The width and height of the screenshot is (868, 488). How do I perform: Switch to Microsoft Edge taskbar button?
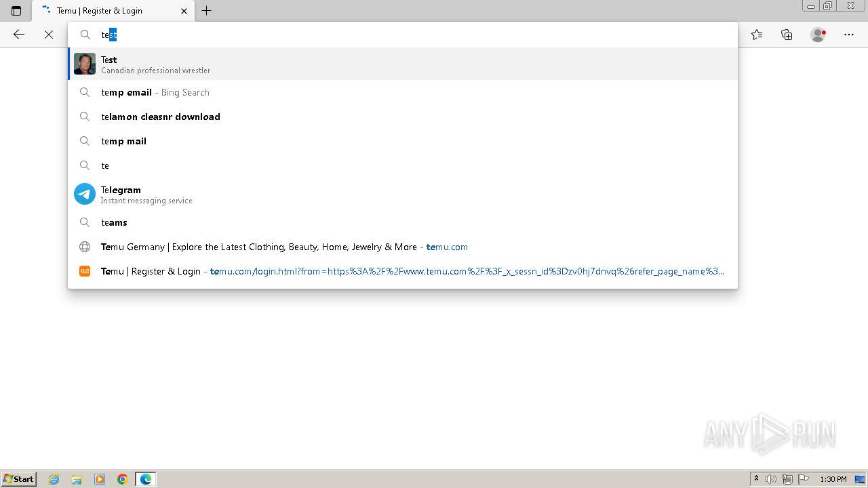[146, 479]
